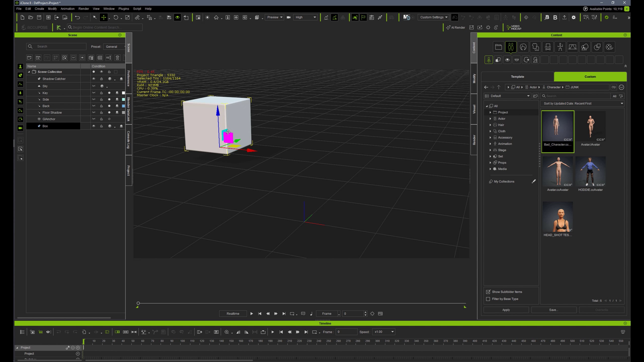The height and width of the screenshot is (362, 644).
Task: Click the Apply button
Action: [506, 310]
